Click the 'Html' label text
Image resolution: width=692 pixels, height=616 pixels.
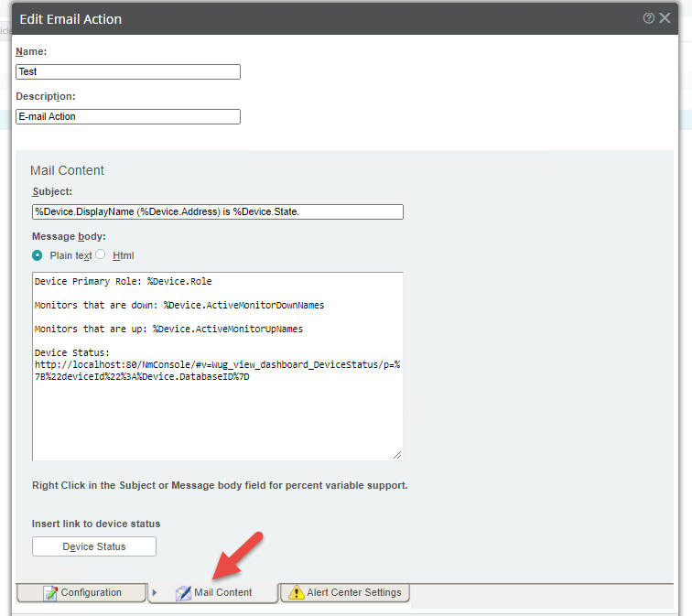pos(124,255)
